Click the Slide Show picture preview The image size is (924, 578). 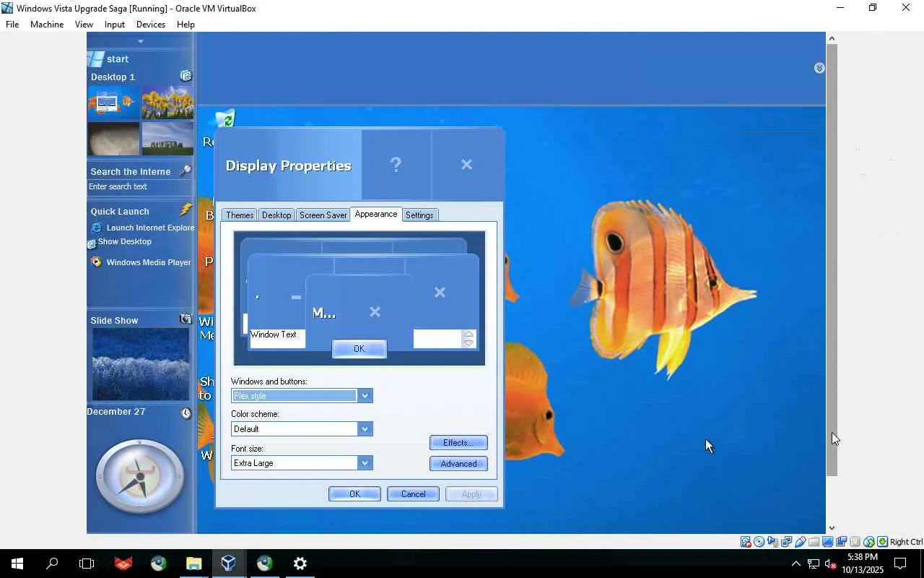pyautogui.click(x=141, y=365)
